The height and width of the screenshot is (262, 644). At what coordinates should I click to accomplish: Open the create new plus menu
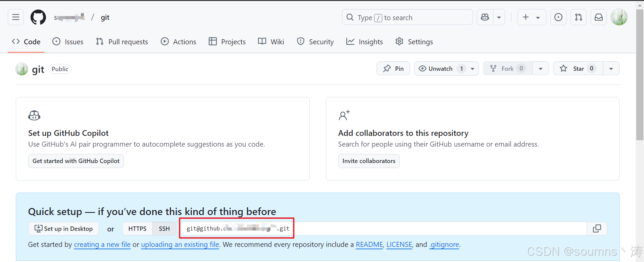(x=532, y=17)
